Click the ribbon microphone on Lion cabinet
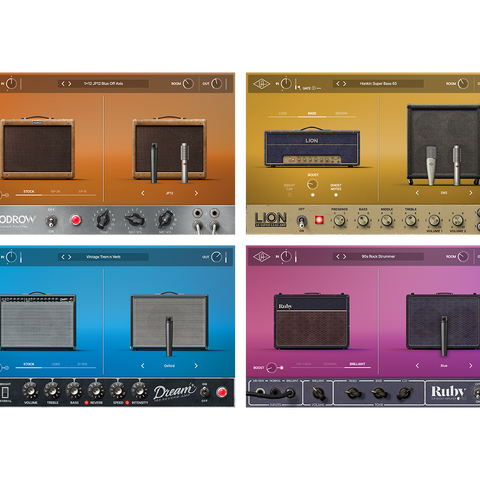Image resolution: width=480 pixels, height=480 pixels. pyautogui.click(x=457, y=165)
